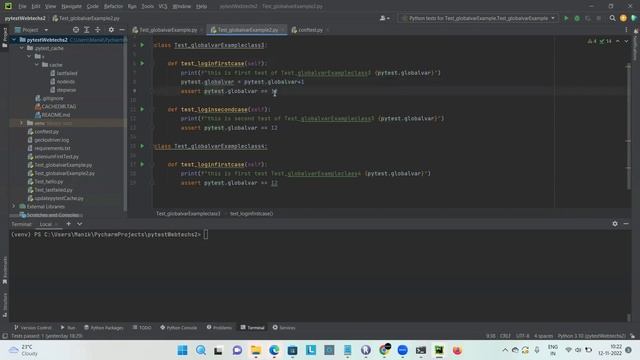Open Python Packages tool window
640x360 pixels.
103,328
